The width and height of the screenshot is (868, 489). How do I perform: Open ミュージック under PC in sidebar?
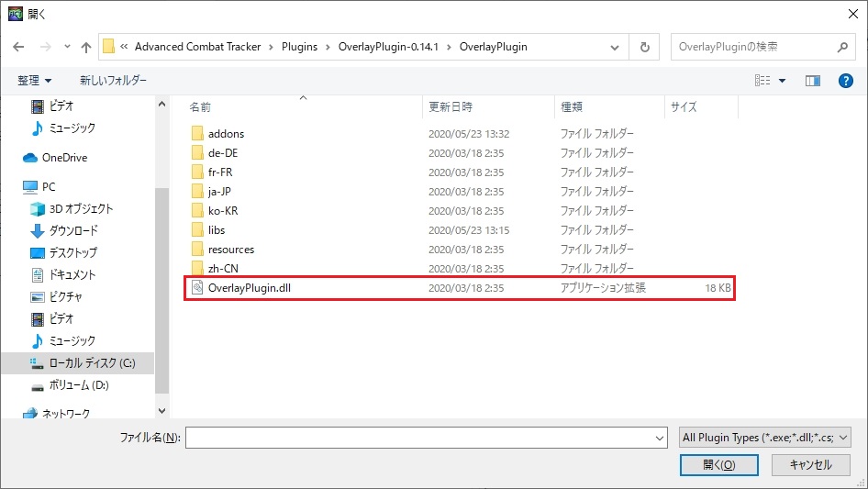point(63,341)
